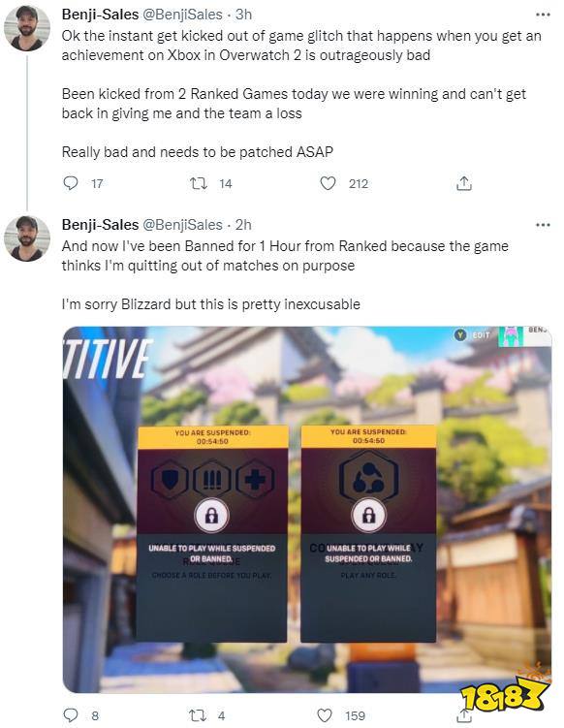This screenshot has width=564, height=728.
Task: Open the Overwatch suspension screenshot image
Action: point(307,509)
